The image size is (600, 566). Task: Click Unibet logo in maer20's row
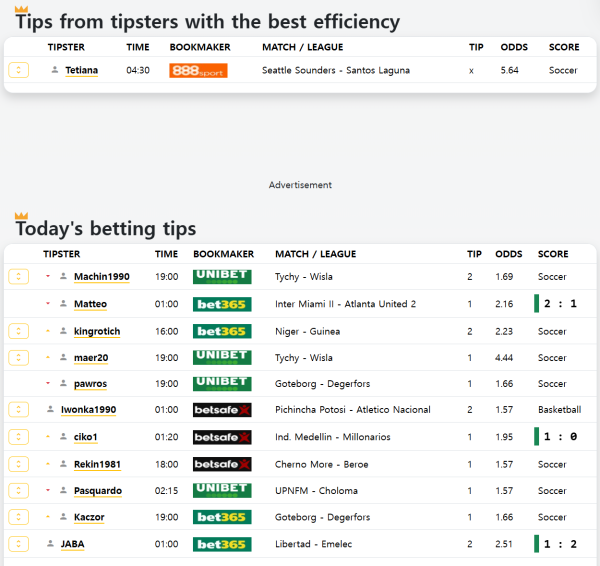(x=221, y=357)
